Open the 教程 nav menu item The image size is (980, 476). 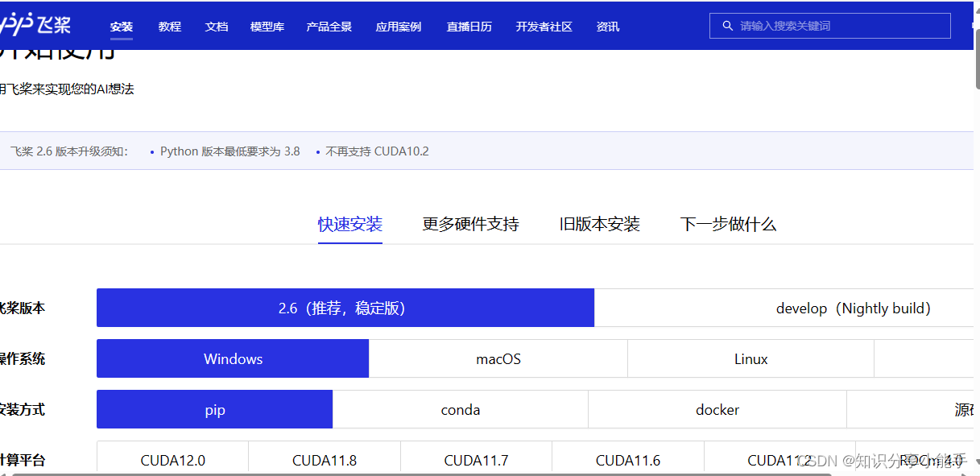170,27
